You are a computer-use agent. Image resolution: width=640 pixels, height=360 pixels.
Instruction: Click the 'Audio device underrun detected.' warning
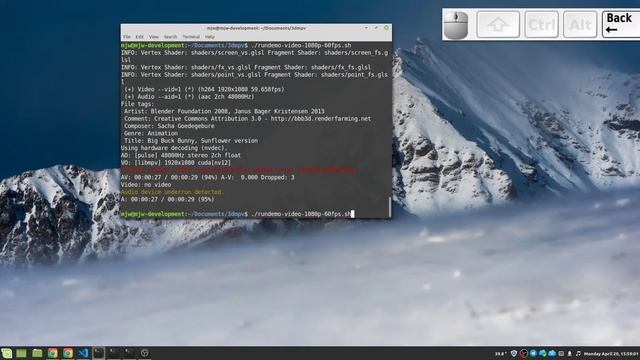[172, 192]
